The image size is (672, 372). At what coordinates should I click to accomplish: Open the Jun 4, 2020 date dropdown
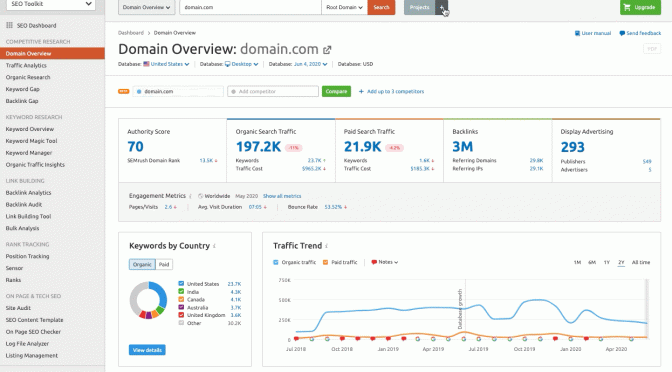[x=311, y=64]
